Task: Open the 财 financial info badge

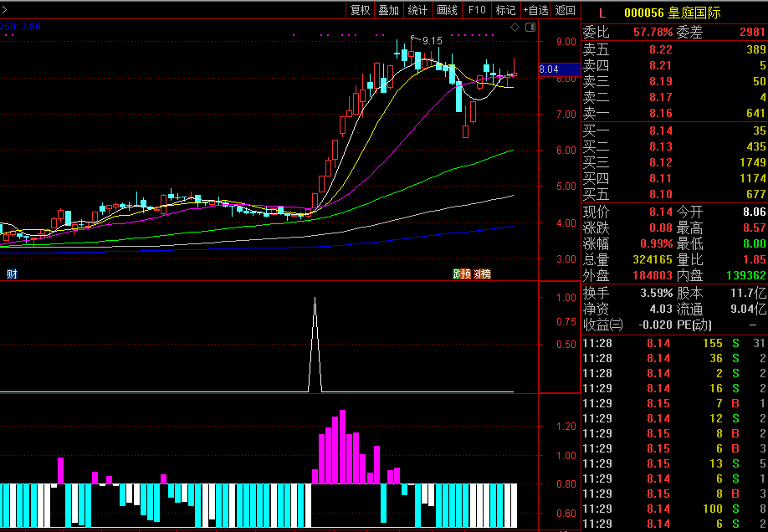Action: coord(12,274)
